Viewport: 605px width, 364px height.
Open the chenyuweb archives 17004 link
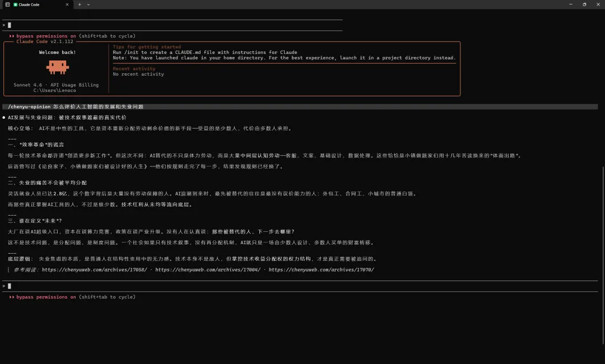click(x=208, y=270)
